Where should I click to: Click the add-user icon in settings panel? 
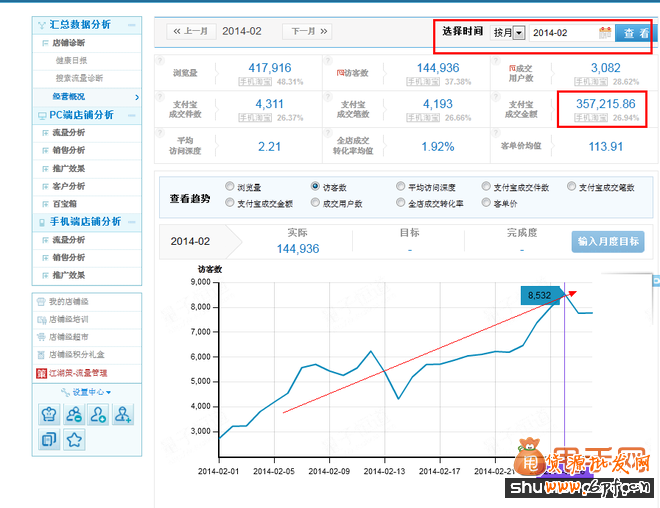[x=123, y=414]
